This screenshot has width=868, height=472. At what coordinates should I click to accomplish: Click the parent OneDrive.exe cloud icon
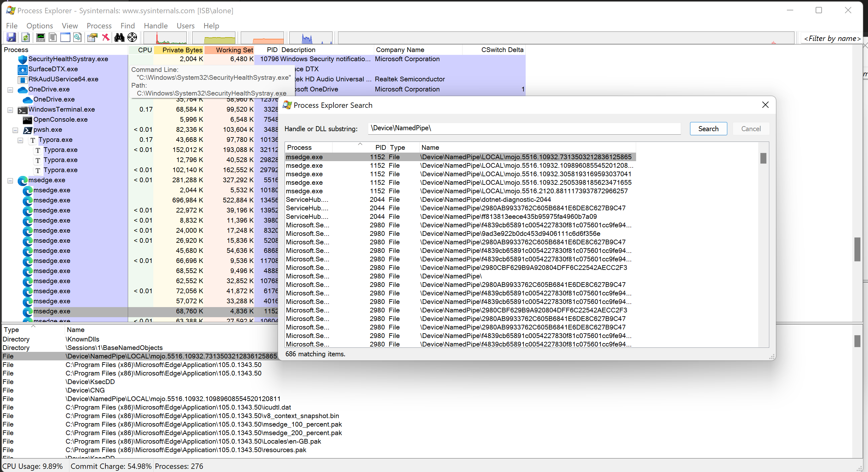tap(22, 90)
